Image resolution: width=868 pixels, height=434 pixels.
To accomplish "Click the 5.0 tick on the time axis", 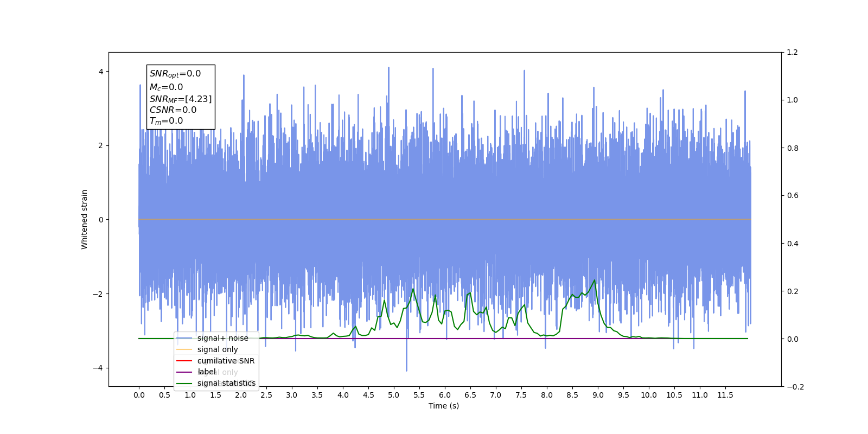I will (394, 395).
